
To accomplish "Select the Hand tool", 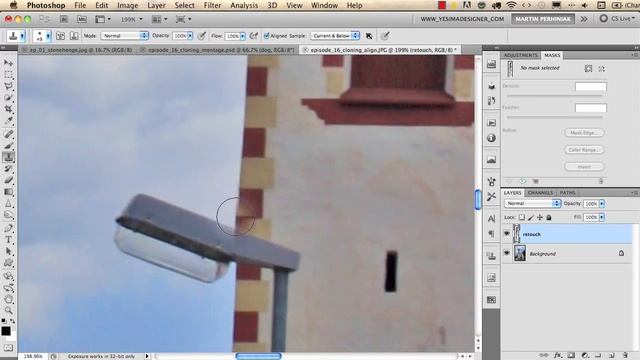I will click(8, 299).
